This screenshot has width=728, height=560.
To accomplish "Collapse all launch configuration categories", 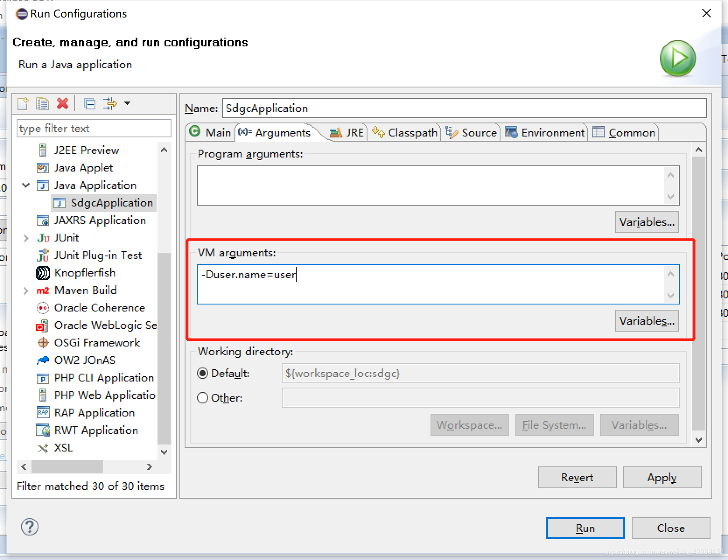I will coord(90,104).
